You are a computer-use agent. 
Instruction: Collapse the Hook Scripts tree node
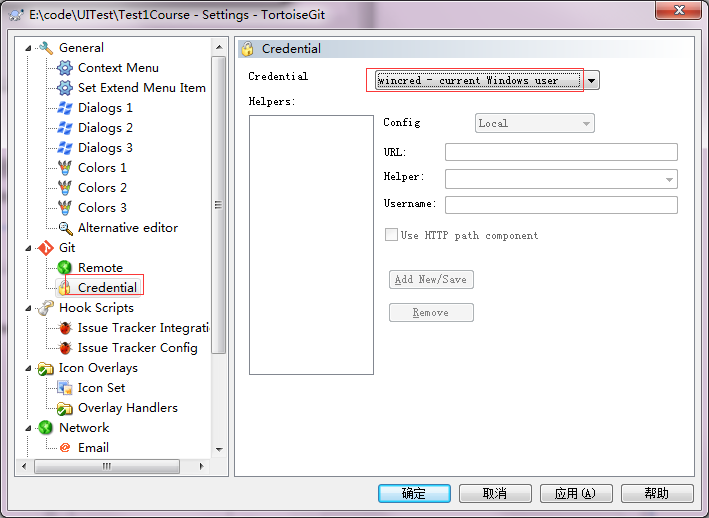(x=28, y=308)
